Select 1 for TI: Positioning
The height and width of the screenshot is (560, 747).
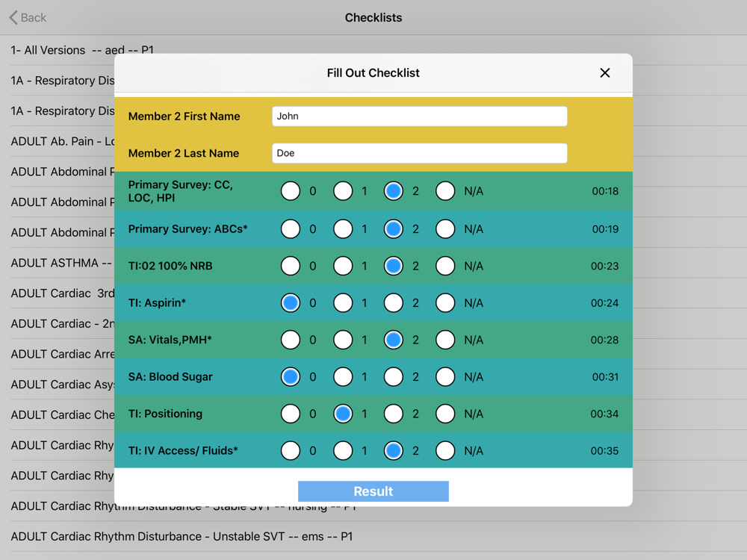coord(343,414)
